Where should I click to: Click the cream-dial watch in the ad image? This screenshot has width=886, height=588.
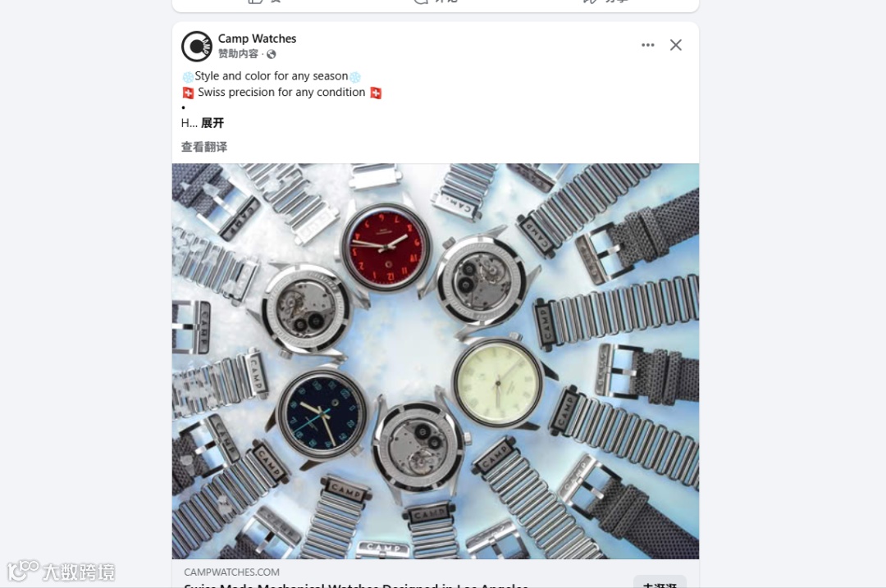pos(497,383)
